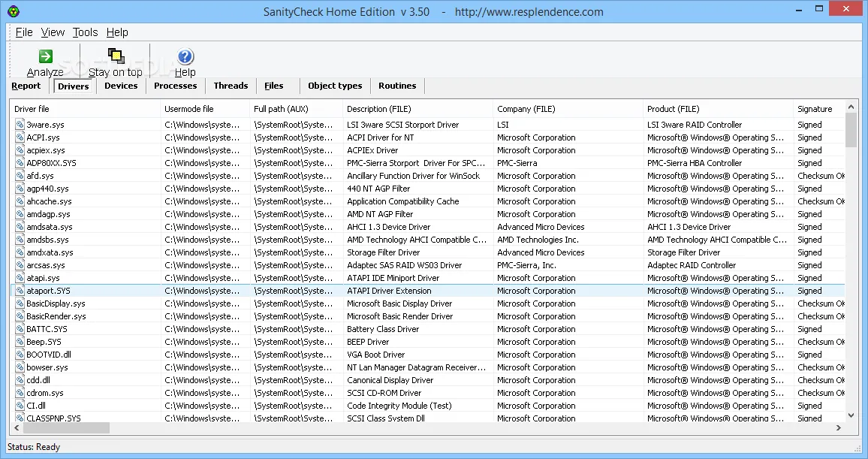
Task: Click the file icon beside amdagp.sys
Action: pos(20,213)
